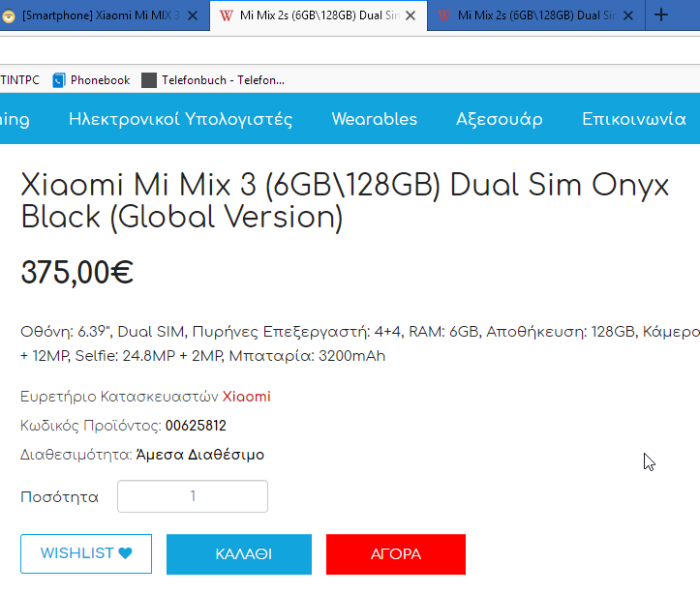Screen dimensions: 700x594
Task: Close the Smartphone Xiaomi Mi MIX 3 tab
Action: pos(193,15)
